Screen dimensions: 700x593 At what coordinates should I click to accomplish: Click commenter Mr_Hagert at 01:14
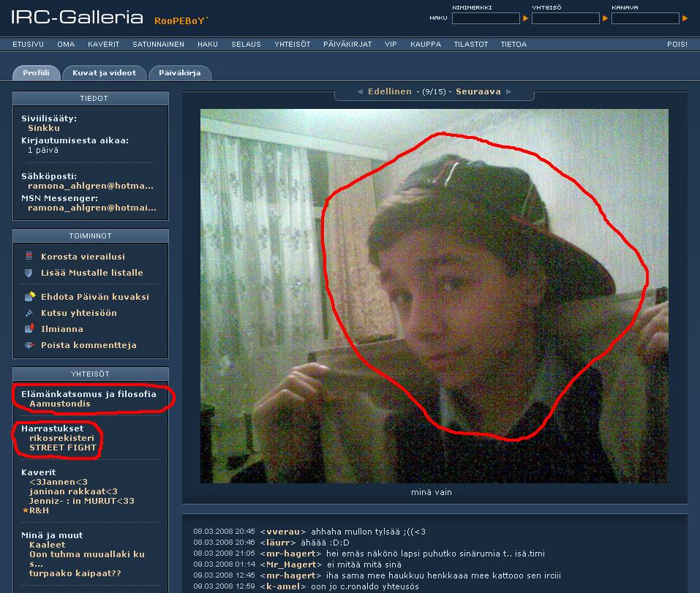tap(290, 564)
